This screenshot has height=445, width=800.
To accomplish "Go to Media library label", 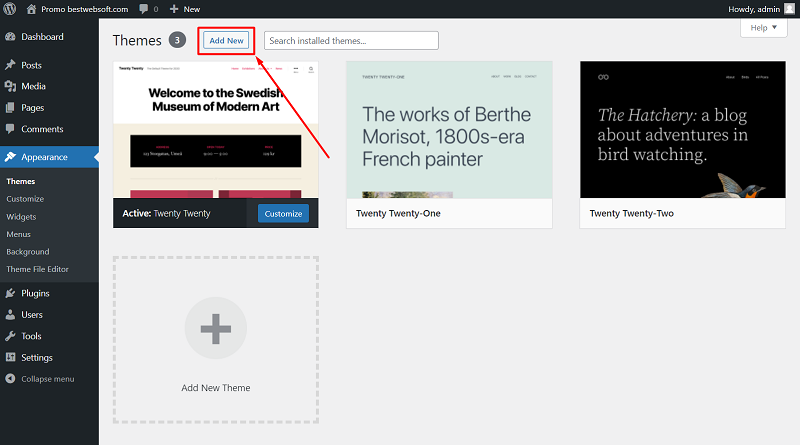I will (33, 86).
